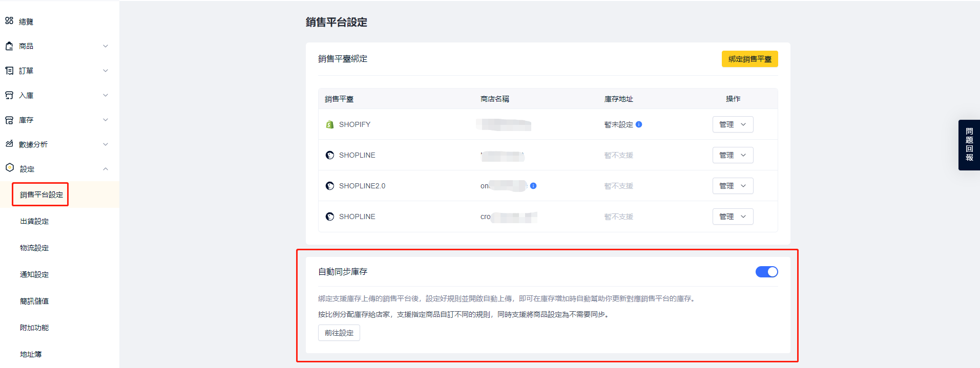Click the settings (設定) hexagon icon
Image resolution: width=980 pixels, height=368 pixels.
pos(9,167)
